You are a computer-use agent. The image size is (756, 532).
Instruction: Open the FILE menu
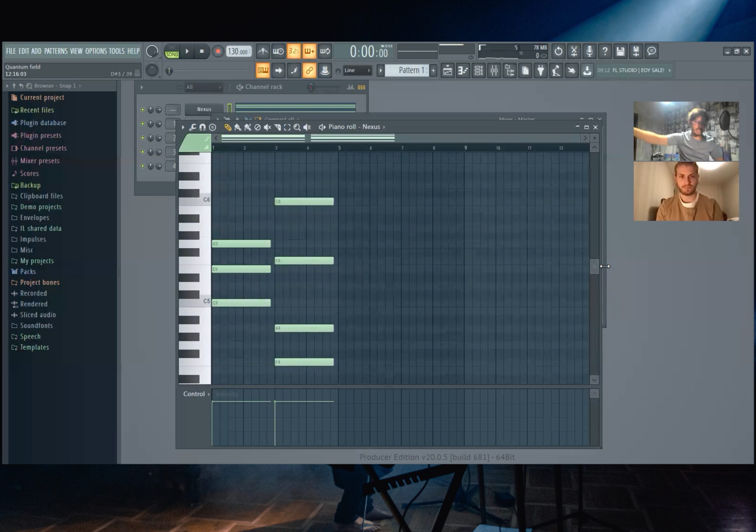11,51
